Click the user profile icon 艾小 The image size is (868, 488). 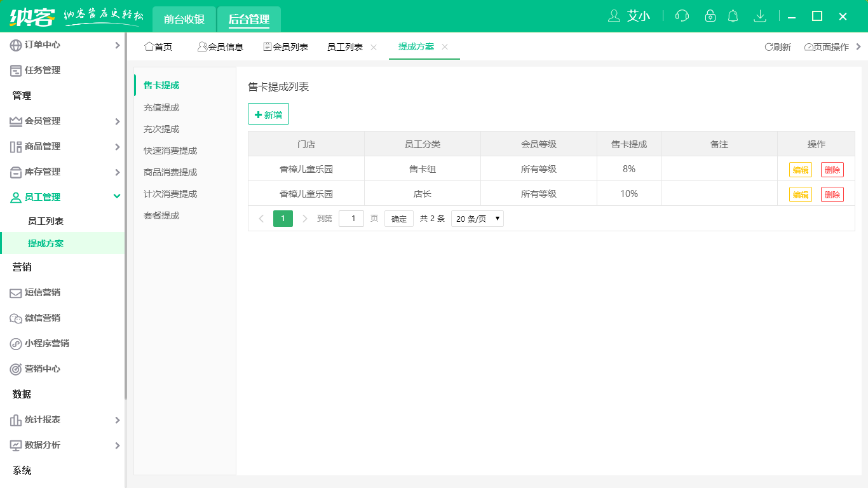click(x=629, y=16)
